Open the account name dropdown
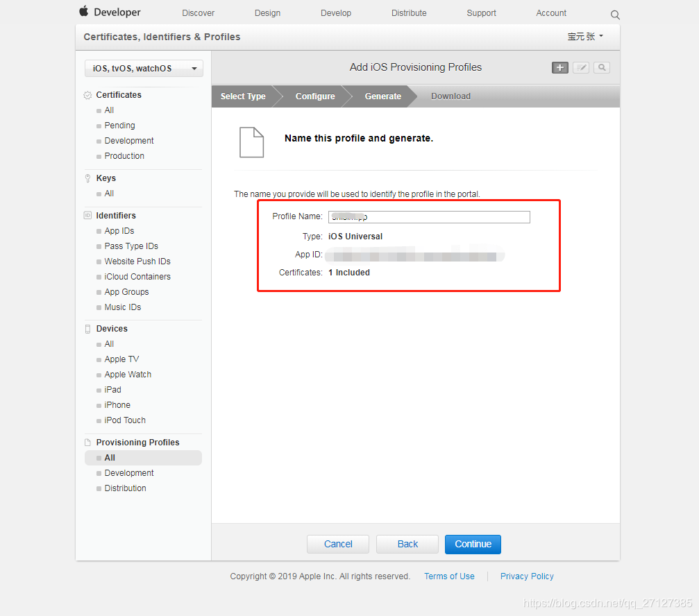 pos(585,37)
